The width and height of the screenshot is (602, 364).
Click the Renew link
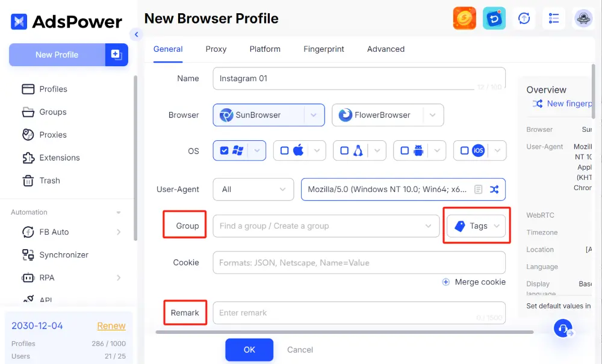111,325
